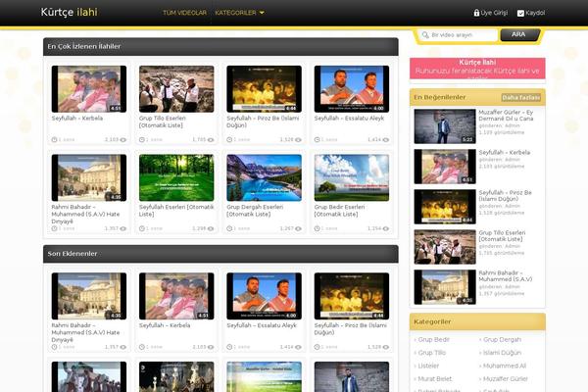The width and height of the screenshot is (588, 392).
Task: Click eye views icon on top Essalatu Aleyk card
Action: (x=386, y=140)
